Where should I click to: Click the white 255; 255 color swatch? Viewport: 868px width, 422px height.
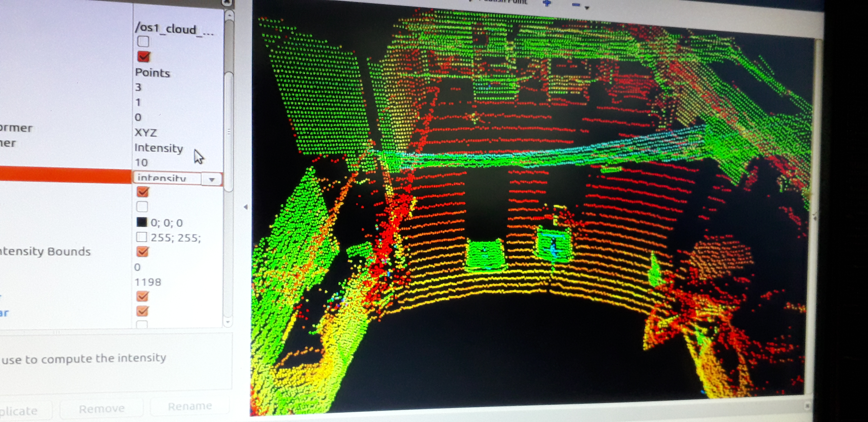[x=142, y=237]
